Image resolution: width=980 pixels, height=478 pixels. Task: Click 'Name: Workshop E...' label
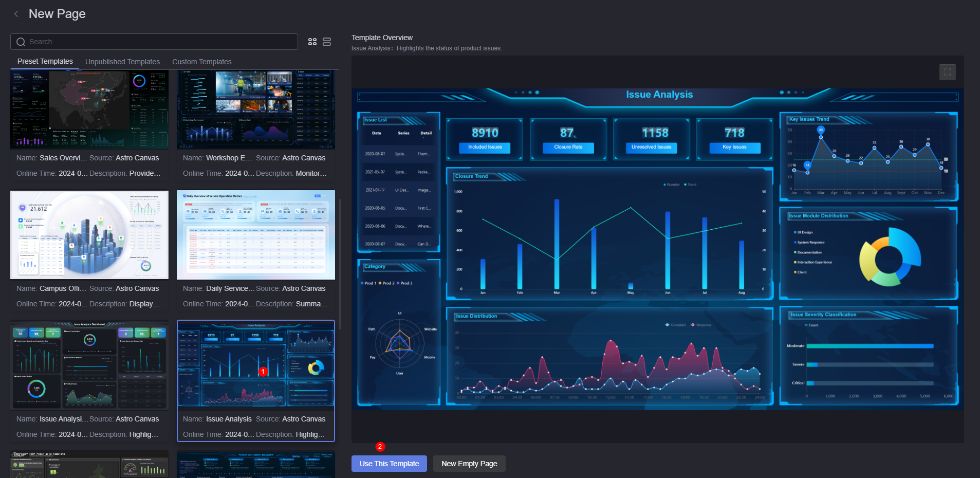click(217, 158)
